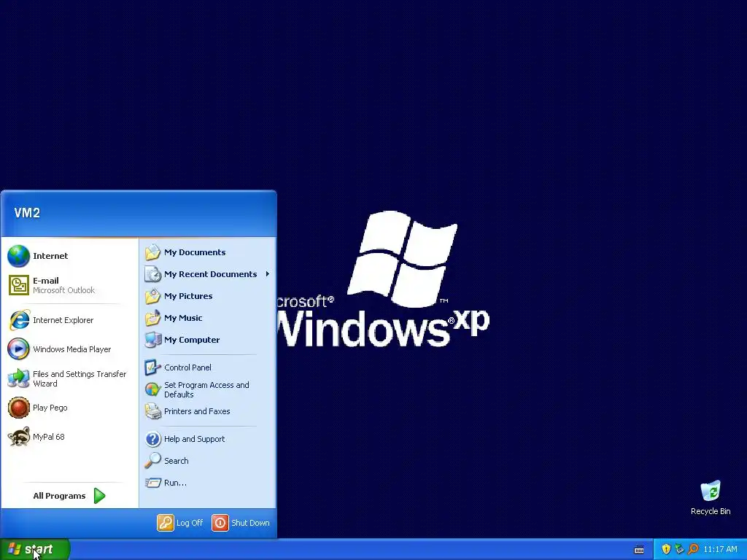Open Printers and Faxes label
The width and height of the screenshot is (747, 560).
coord(197,411)
